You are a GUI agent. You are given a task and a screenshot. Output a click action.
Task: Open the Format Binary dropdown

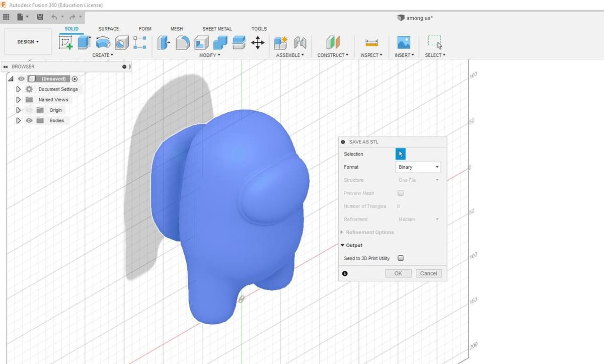[418, 167]
